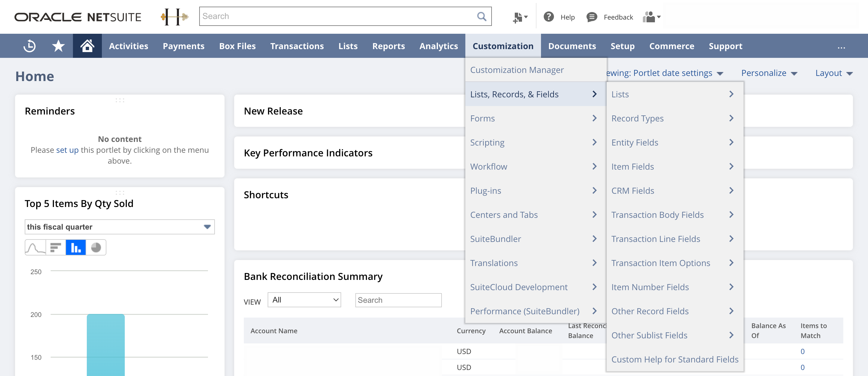Image resolution: width=868 pixels, height=376 pixels.
Task: Open the Payments menu
Action: point(184,46)
